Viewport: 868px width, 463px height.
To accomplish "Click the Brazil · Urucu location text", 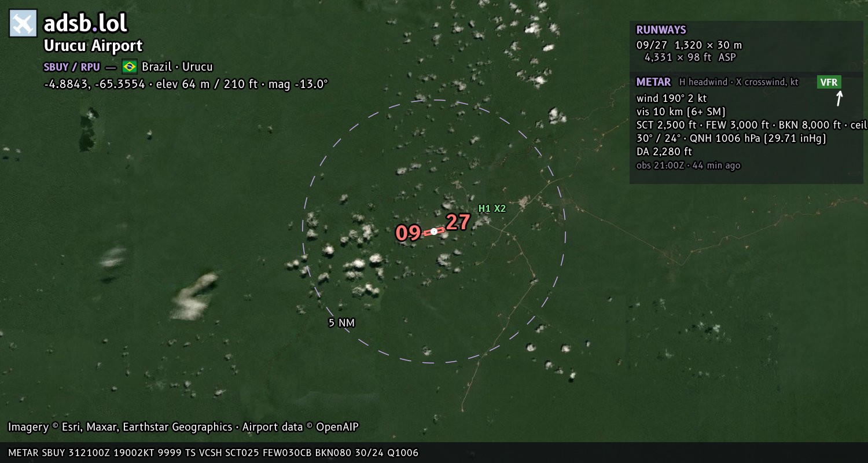I will coord(177,67).
